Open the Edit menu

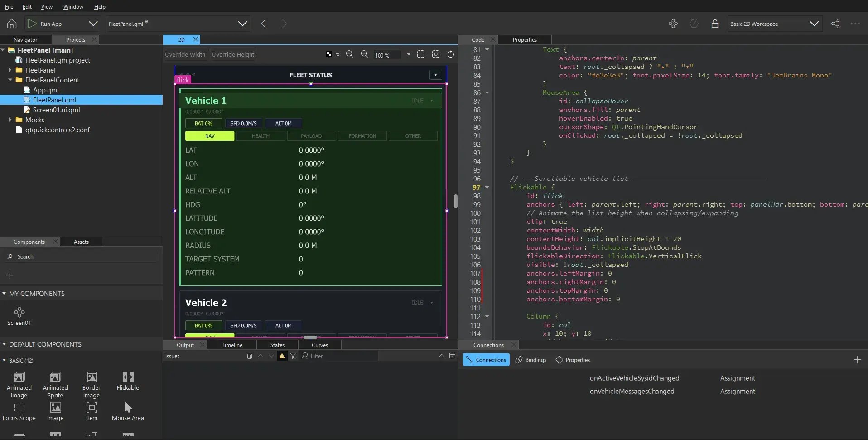27,7
